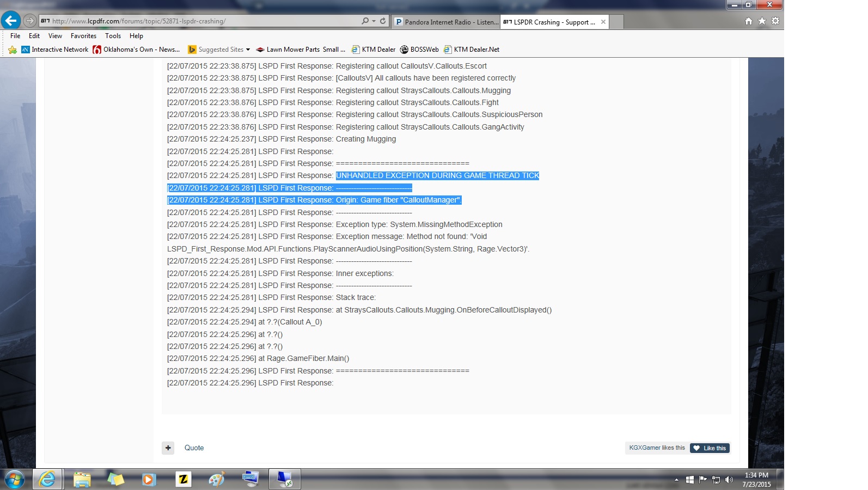Image resolution: width=868 pixels, height=490 pixels.
Task: Click 'Mugging.OnBeforeCalloutDisplayed()' stack trace line
Action: [x=359, y=310]
